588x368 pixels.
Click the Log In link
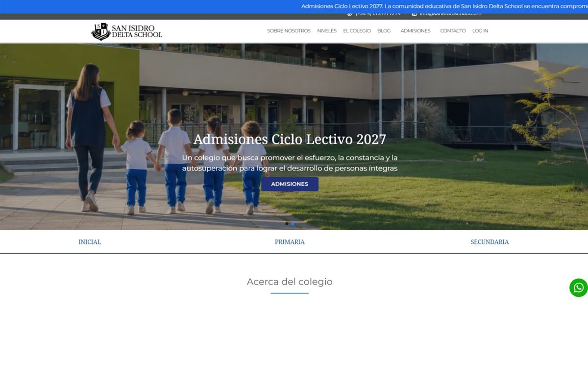(480, 31)
